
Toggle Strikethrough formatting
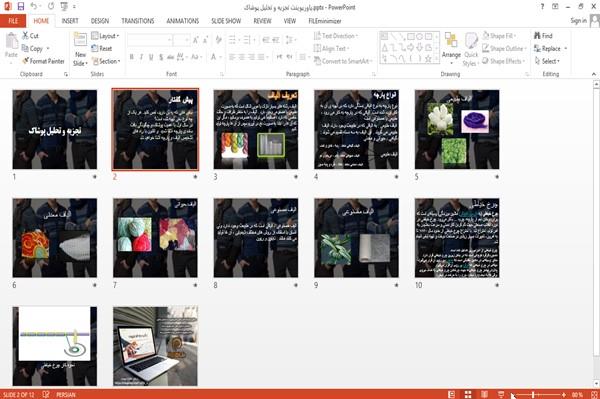171,57
